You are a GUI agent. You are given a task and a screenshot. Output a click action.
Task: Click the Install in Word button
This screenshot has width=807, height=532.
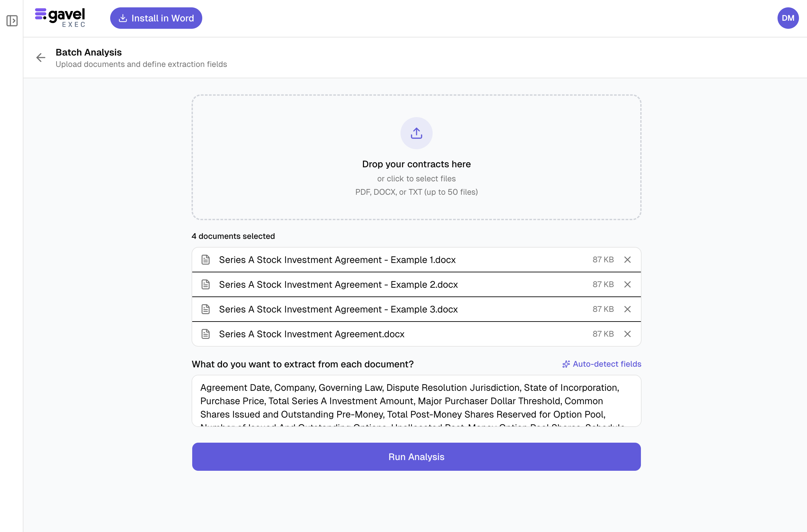click(x=156, y=18)
